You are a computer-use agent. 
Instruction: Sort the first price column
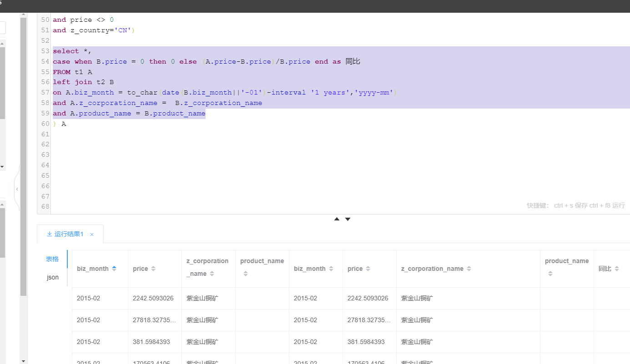coord(153,269)
